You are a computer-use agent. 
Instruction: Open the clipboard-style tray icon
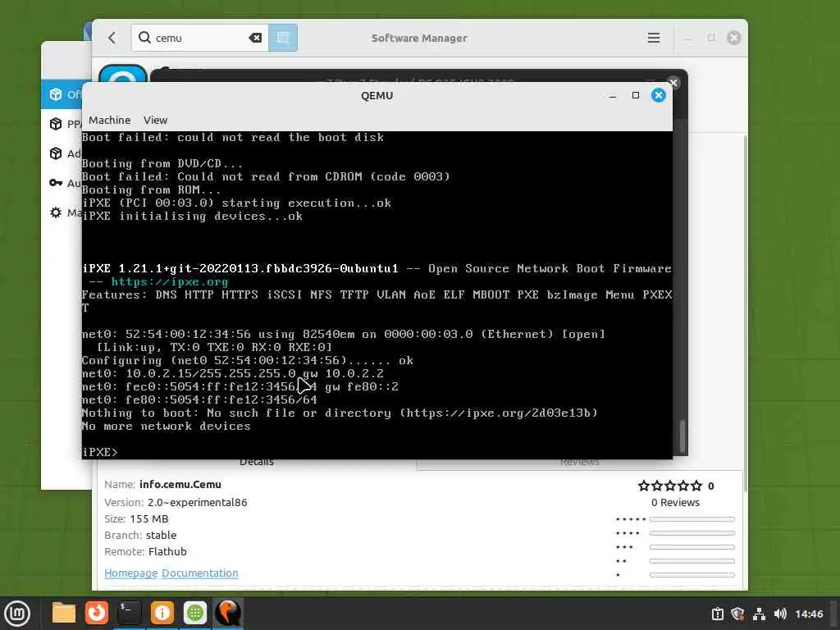tap(718, 614)
